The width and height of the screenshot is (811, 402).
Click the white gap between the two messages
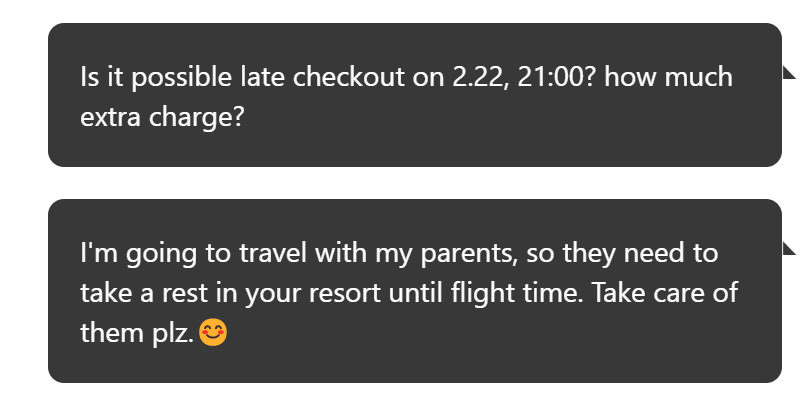point(414,183)
